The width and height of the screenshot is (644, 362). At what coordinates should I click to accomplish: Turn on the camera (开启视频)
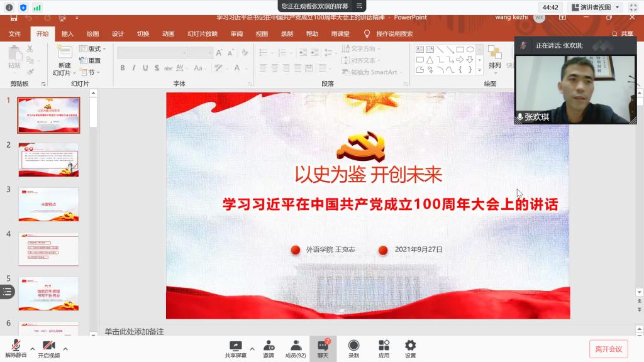point(48,348)
